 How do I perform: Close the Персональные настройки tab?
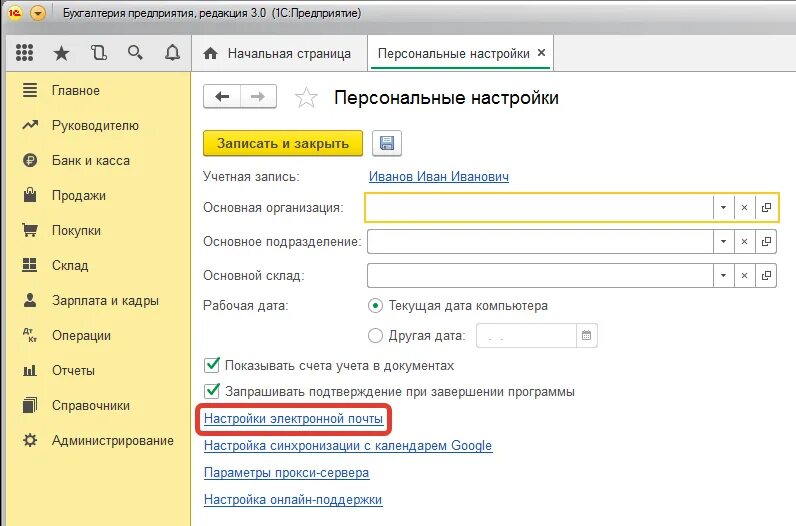pos(542,52)
